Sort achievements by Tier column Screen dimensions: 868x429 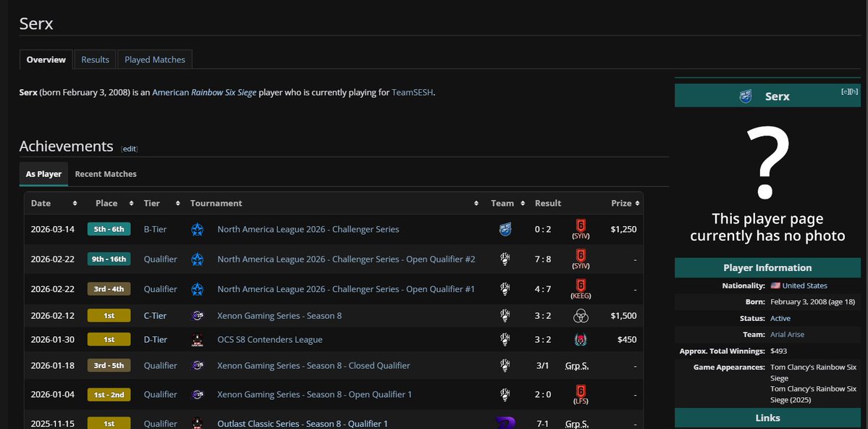coord(177,204)
